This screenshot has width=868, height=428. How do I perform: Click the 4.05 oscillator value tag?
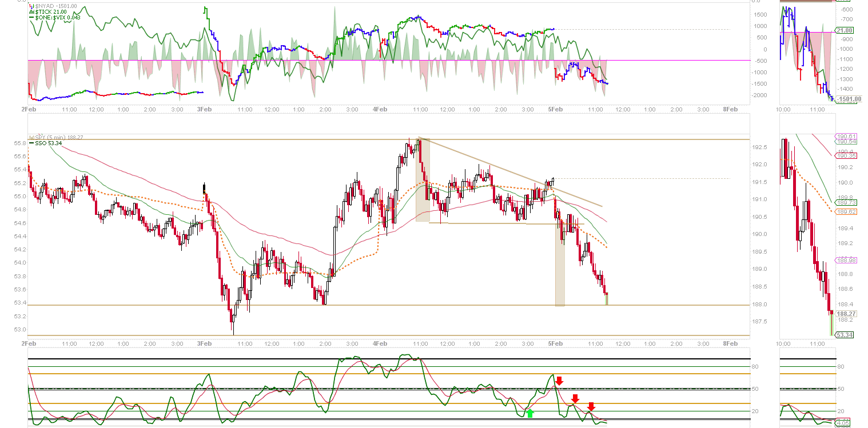[x=843, y=423]
